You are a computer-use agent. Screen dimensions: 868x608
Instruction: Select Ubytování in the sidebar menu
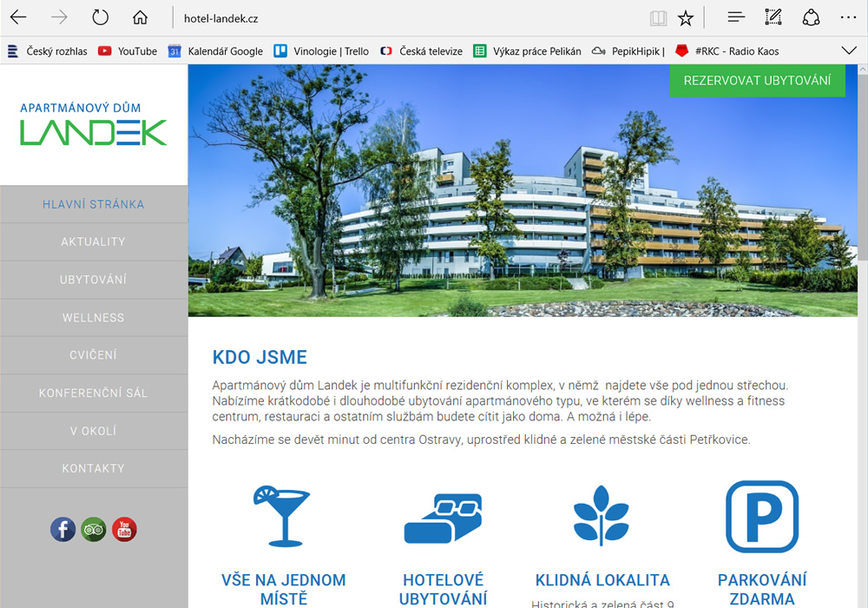pos(94,280)
